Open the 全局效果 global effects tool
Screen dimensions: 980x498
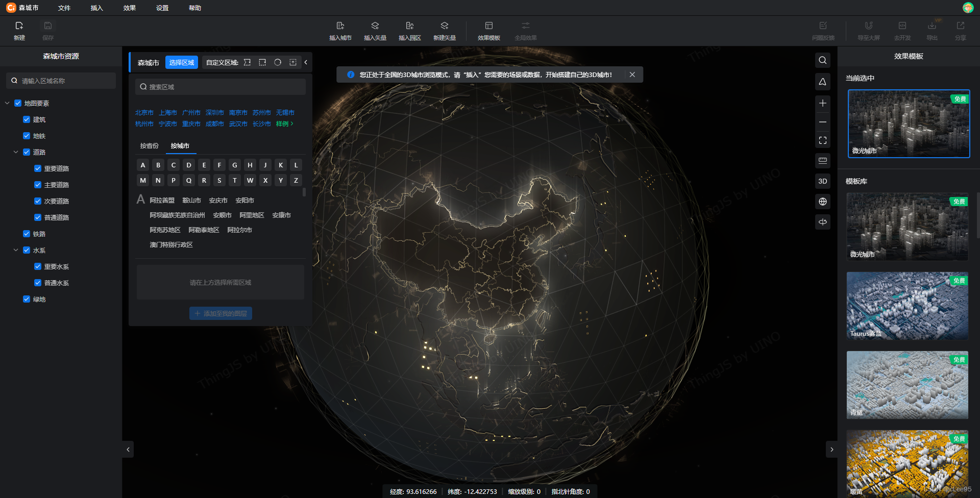pyautogui.click(x=526, y=31)
